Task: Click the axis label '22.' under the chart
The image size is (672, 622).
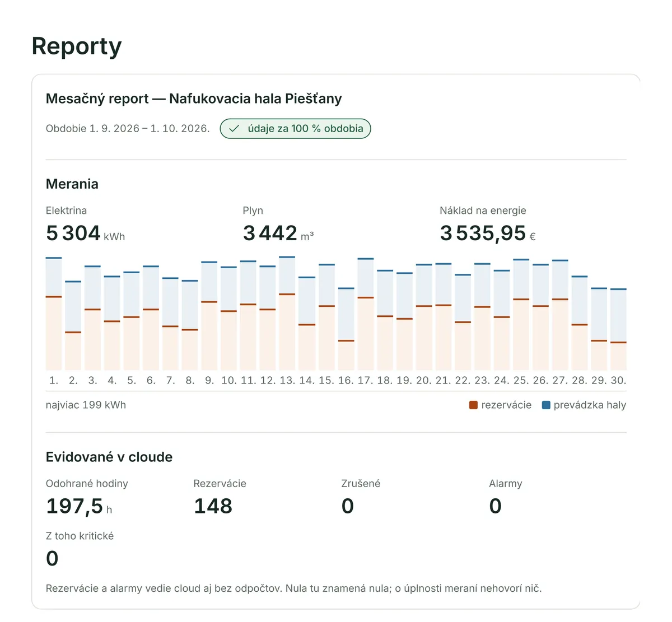Action: click(x=463, y=380)
